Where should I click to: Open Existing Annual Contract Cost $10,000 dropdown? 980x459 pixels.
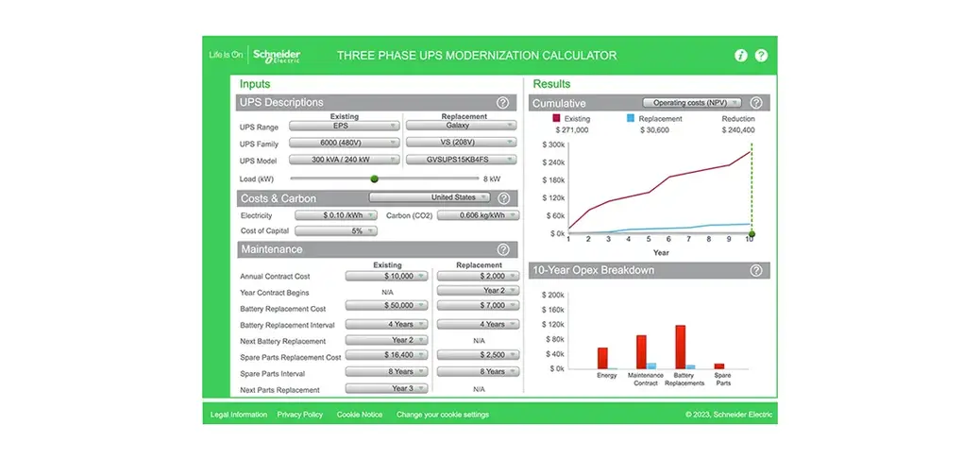tap(387, 276)
